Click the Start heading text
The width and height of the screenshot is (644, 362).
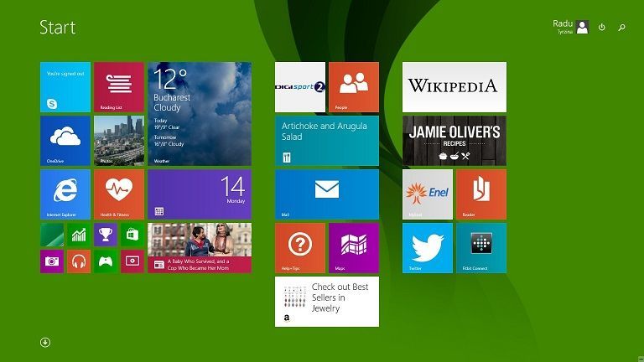[58, 28]
